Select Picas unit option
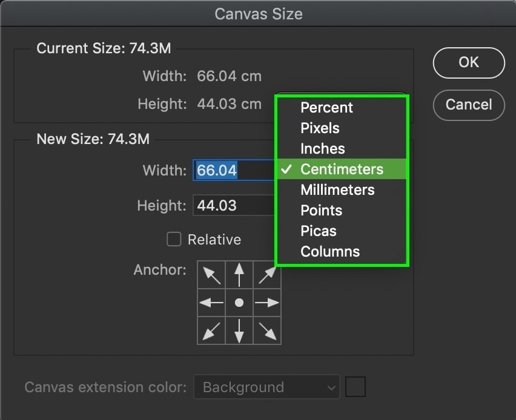516x420 pixels. [342, 231]
